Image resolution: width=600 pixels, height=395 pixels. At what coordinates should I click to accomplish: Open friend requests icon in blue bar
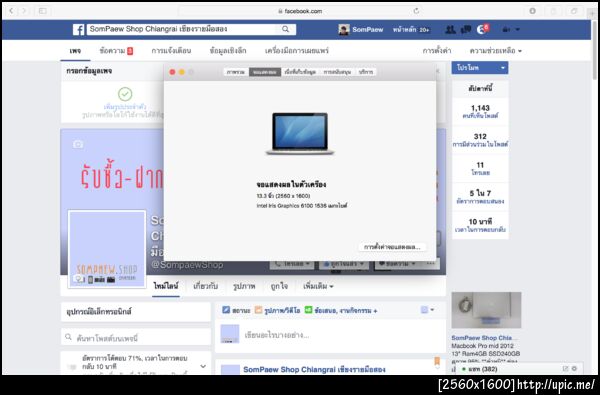click(450, 29)
